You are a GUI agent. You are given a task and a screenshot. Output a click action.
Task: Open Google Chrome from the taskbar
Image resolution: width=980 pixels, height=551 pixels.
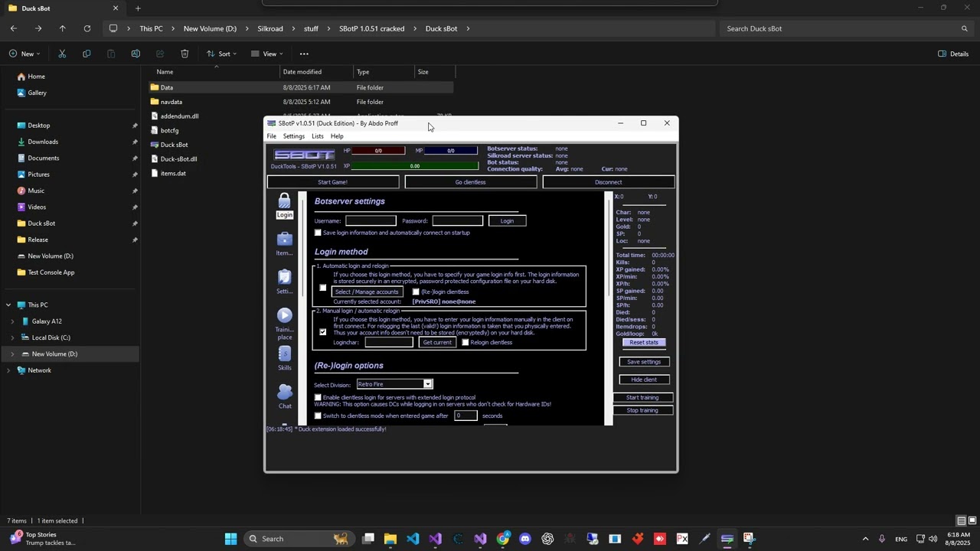502,539
